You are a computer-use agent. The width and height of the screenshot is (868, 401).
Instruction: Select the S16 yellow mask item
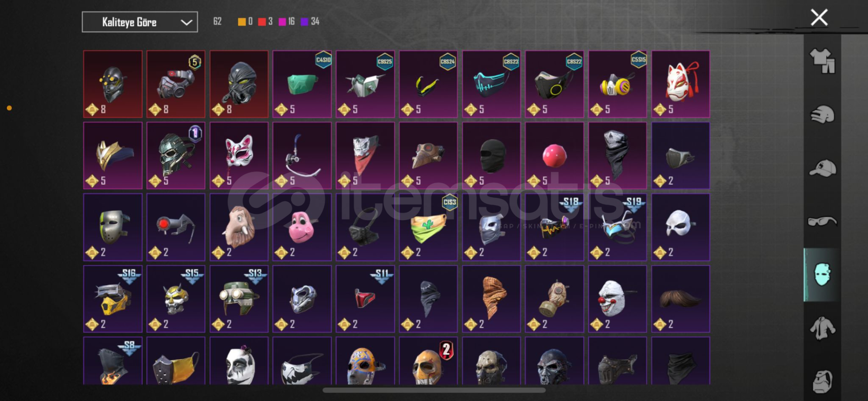point(113,299)
